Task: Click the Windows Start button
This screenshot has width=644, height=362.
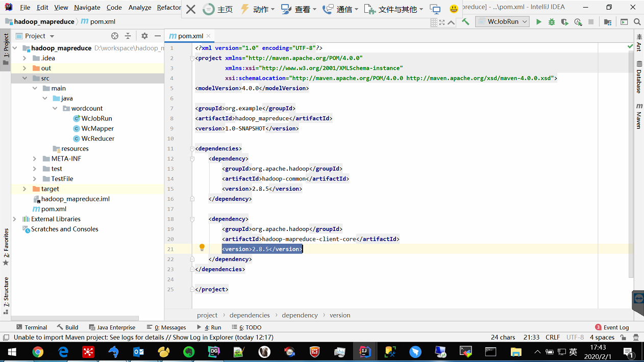Action: coord(11,352)
